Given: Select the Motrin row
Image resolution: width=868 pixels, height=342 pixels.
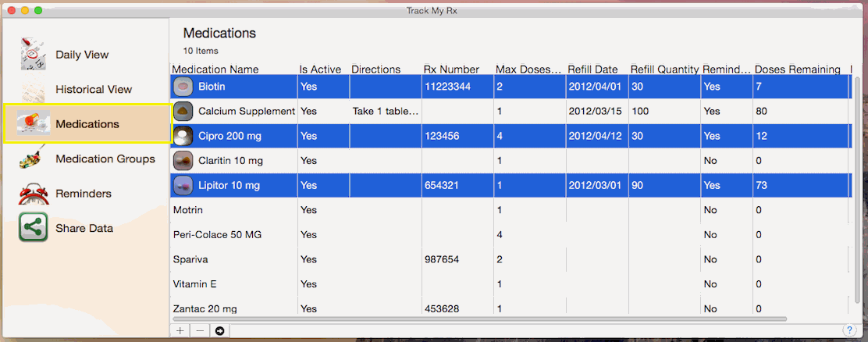Looking at the screenshot, I should pyautogui.click(x=234, y=210).
